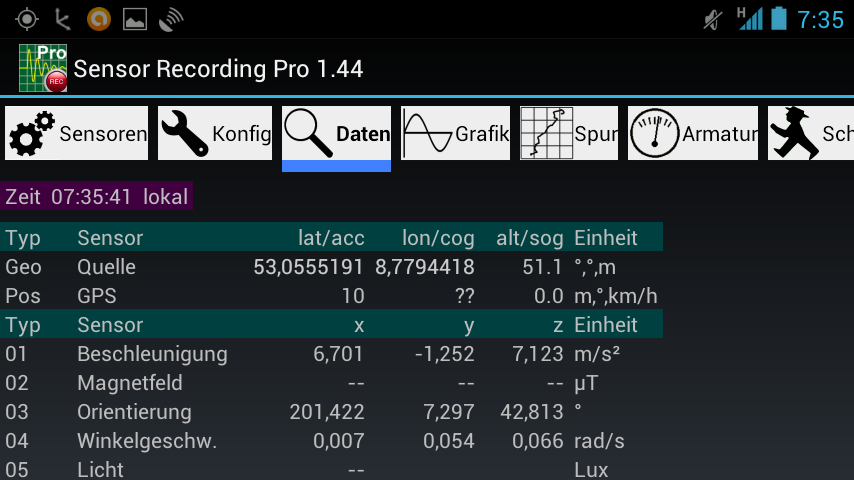Tap the altitude value 51.1
Image resolution: width=854 pixels, height=480 pixels.
[542, 267]
